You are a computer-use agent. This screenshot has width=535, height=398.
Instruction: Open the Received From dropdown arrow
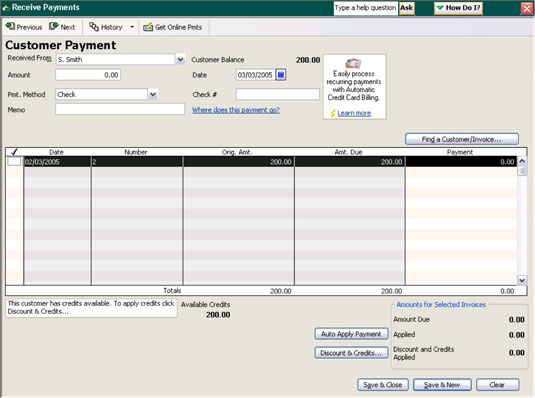coord(180,60)
